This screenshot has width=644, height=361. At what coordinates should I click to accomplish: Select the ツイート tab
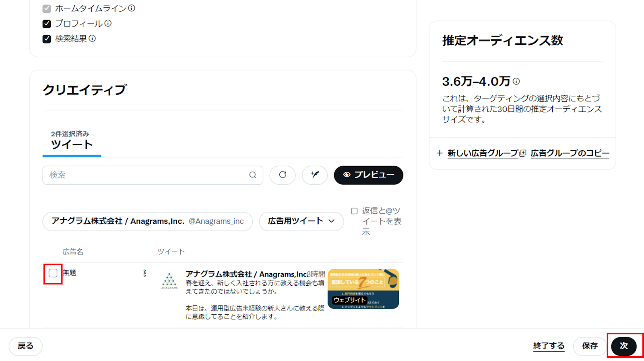point(72,144)
